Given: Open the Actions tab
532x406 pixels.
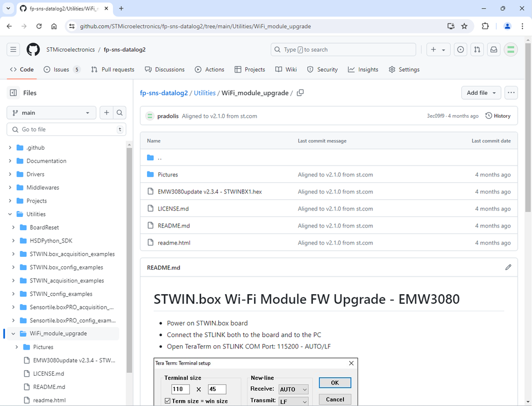Looking at the screenshot, I should coord(209,70).
